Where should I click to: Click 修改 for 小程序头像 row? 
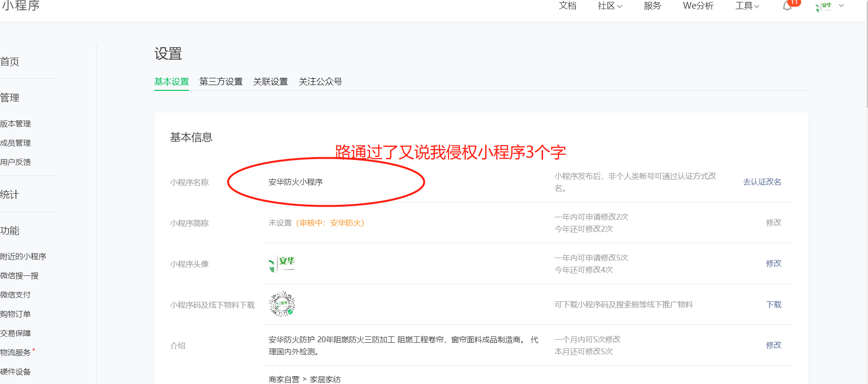774,263
